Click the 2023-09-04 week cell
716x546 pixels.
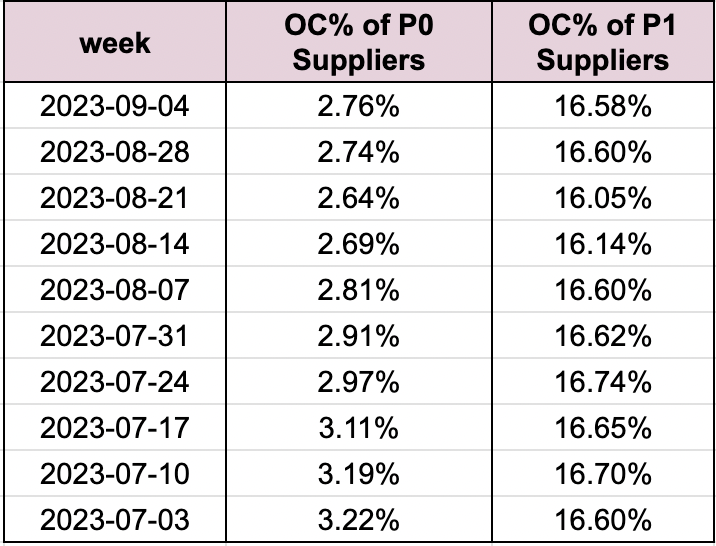[116, 105]
